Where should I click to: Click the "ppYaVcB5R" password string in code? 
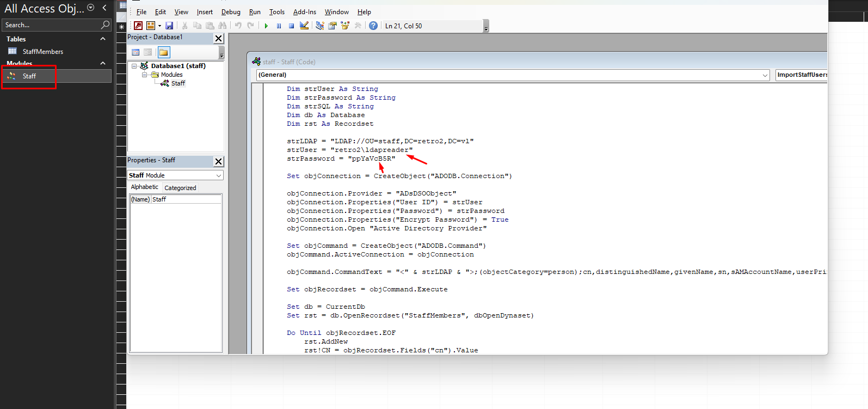pyautogui.click(x=371, y=159)
